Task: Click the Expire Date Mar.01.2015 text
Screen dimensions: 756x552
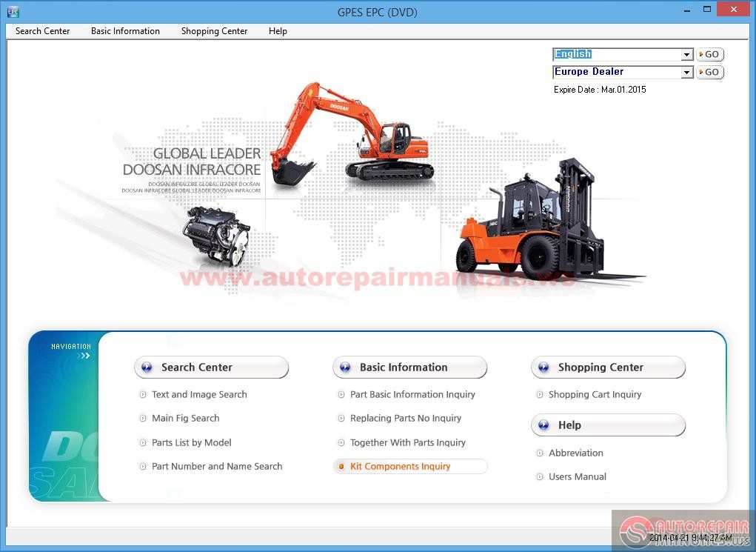Action: [600, 90]
